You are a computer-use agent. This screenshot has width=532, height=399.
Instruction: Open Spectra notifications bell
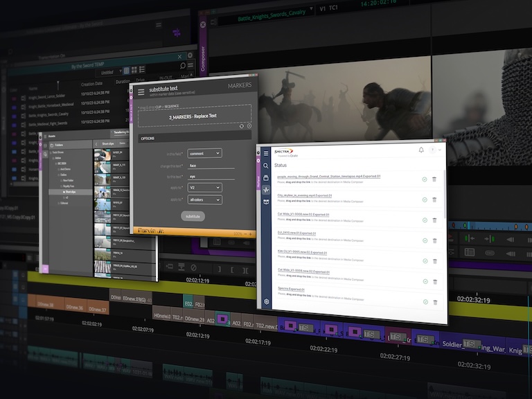coord(421,150)
